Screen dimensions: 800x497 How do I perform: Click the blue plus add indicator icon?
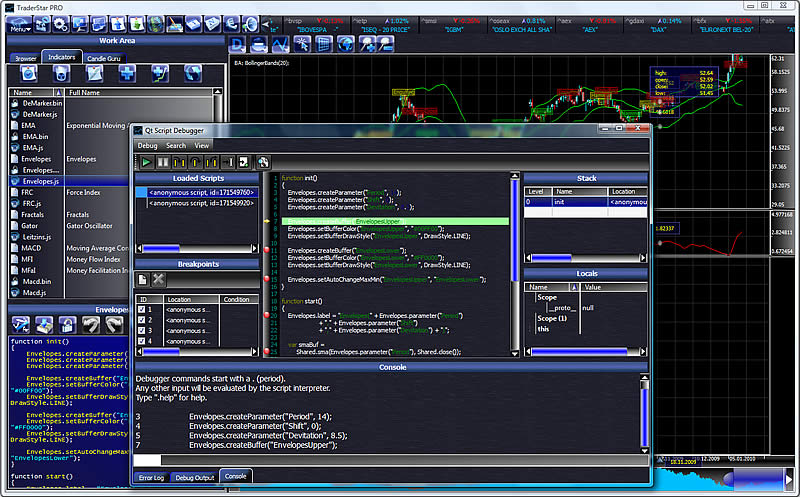(127, 74)
